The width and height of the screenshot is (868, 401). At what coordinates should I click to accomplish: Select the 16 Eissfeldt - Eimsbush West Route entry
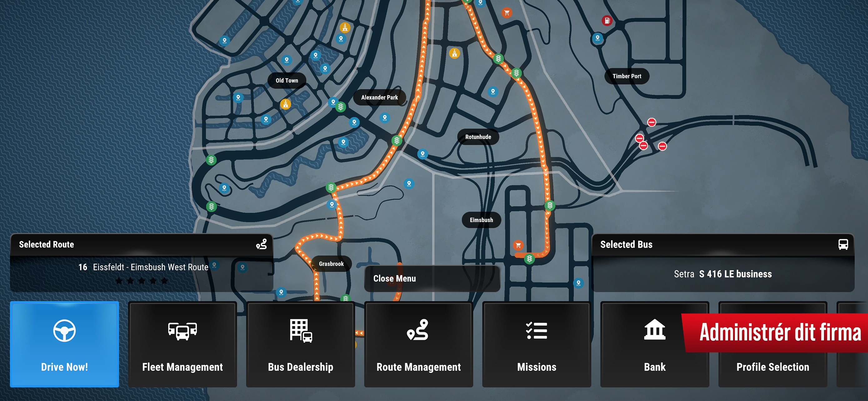143,267
